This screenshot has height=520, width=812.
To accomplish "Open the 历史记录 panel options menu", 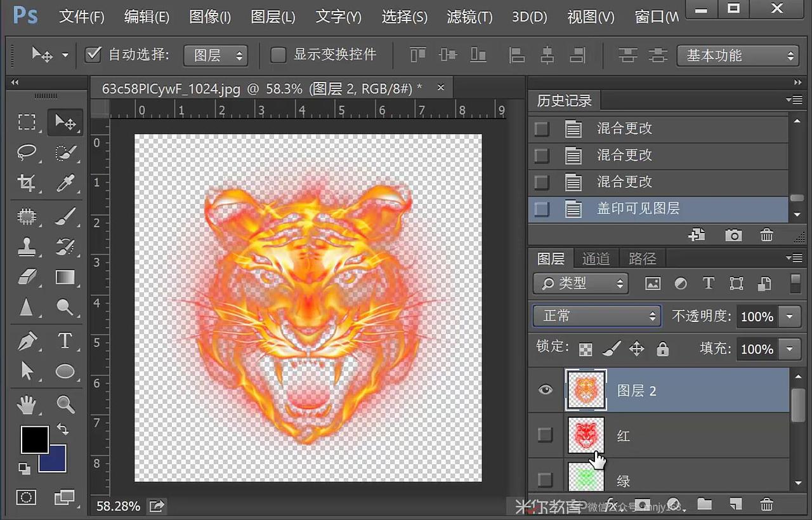I will pyautogui.click(x=794, y=99).
